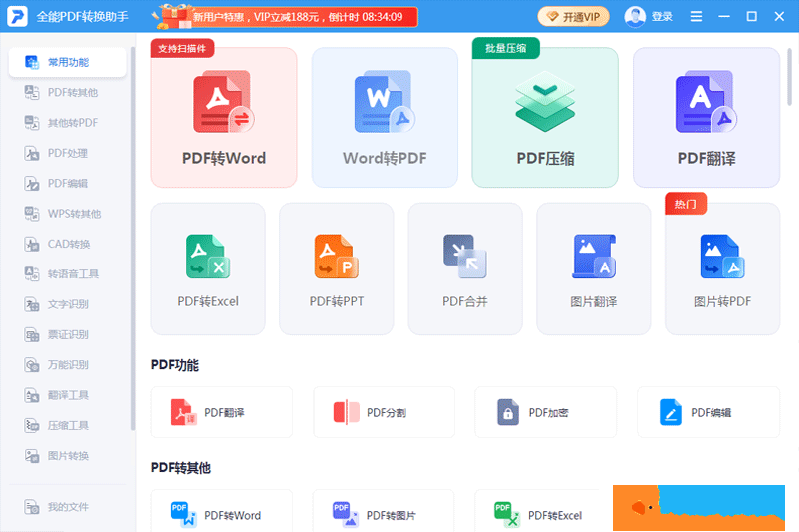Click the sidebar vertical scrollbar

point(133,239)
